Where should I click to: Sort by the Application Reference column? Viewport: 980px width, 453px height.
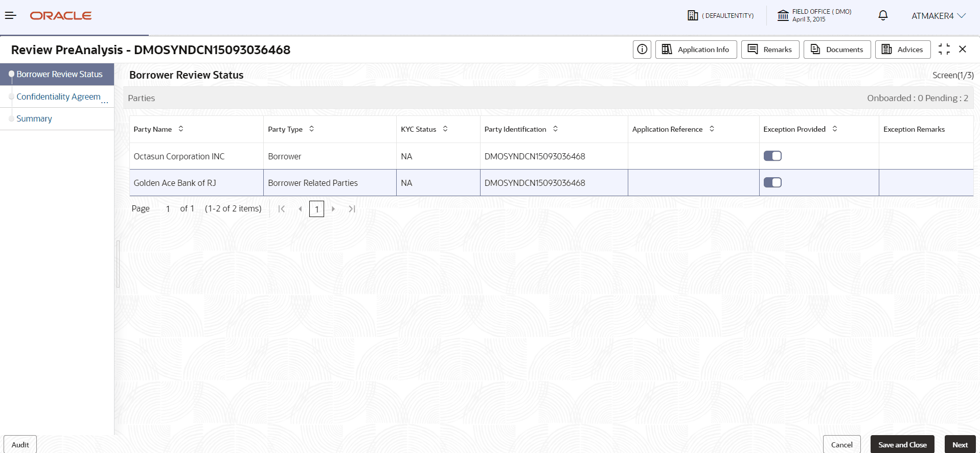tap(712, 129)
